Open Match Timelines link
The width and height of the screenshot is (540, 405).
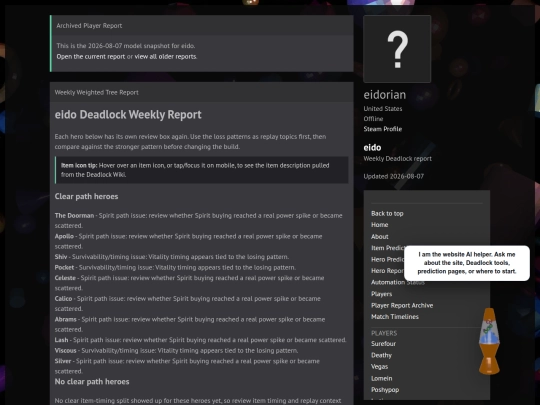coord(395,316)
